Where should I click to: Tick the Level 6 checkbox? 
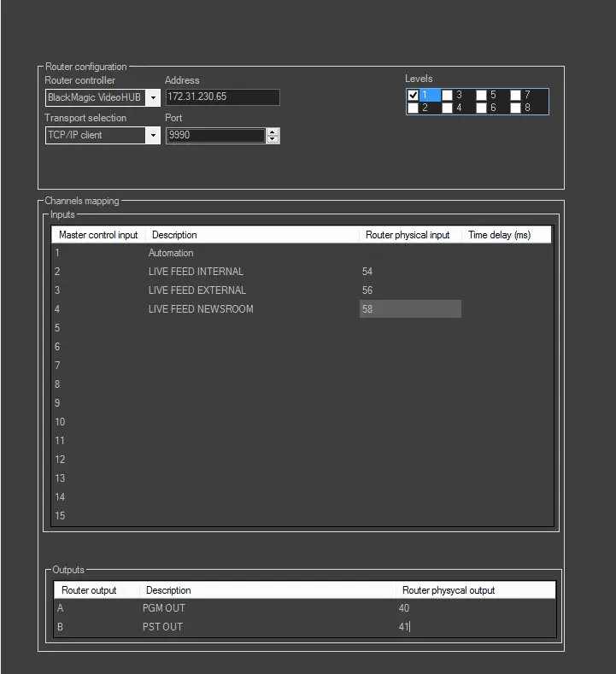(x=482, y=108)
